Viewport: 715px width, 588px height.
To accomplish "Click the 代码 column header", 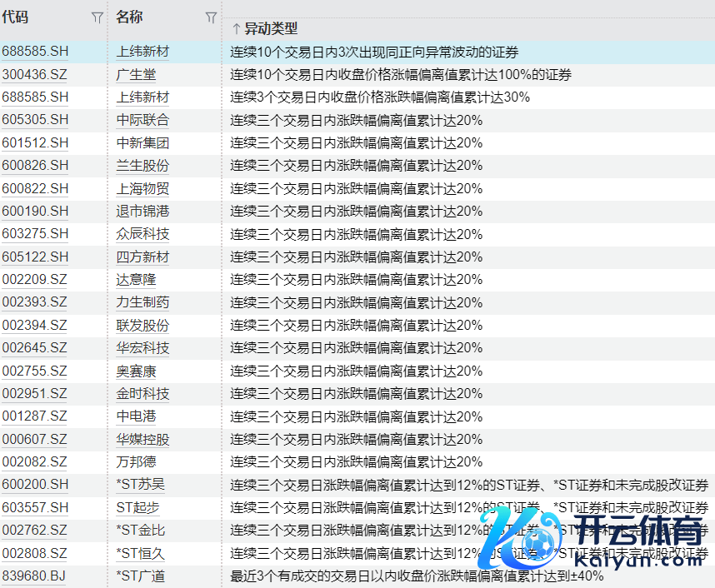I will click(x=16, y=17).
